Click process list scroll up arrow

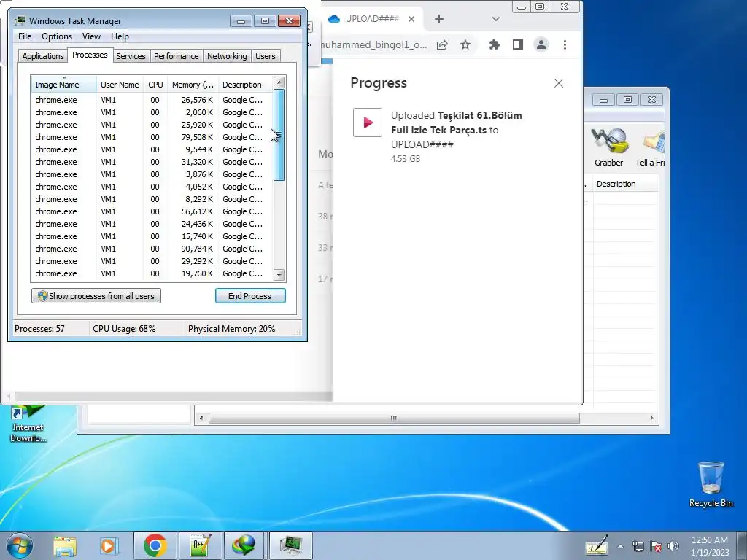(279, 82)
